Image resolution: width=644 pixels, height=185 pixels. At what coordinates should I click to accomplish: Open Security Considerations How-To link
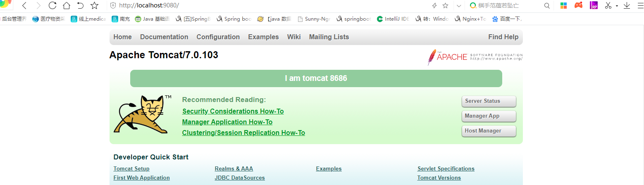pos(233,111)
